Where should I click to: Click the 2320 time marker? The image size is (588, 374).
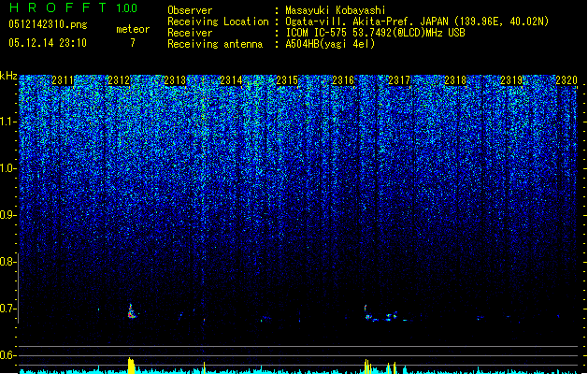566,80
